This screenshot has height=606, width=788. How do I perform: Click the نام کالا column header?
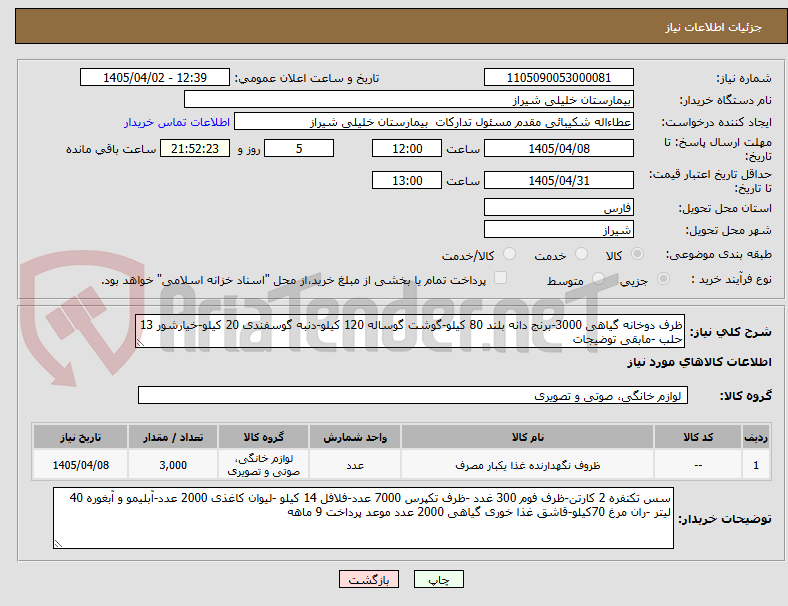point(528,437)
